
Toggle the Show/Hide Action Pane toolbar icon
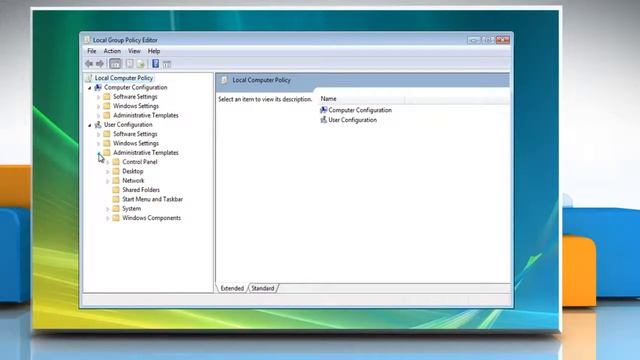point(167,64)
